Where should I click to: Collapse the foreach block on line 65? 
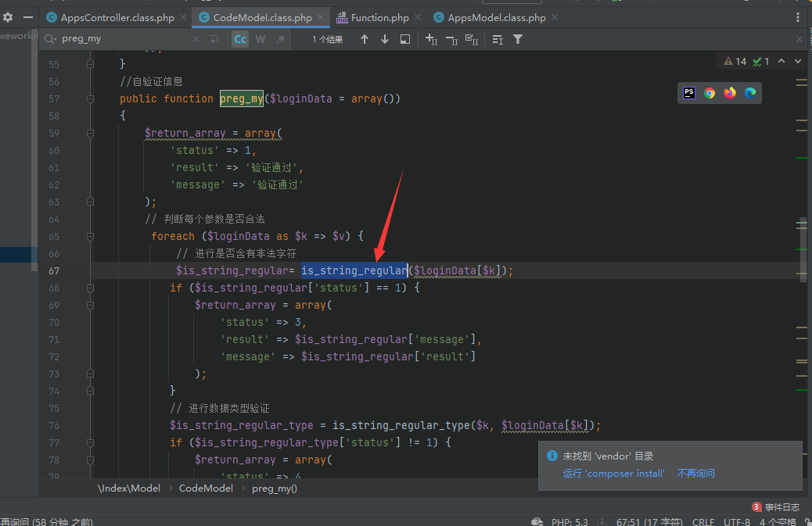pyautogui.click(x=90, y=236)
